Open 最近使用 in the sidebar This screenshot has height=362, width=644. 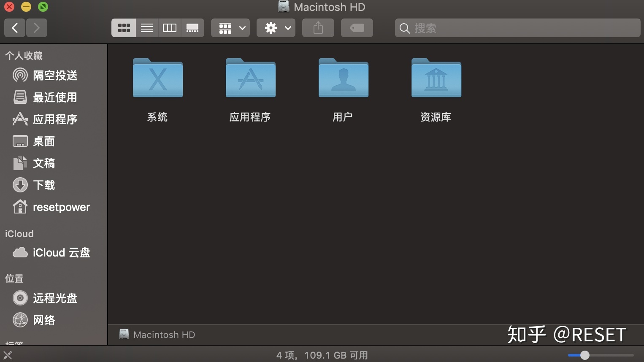tap(54, 97)
